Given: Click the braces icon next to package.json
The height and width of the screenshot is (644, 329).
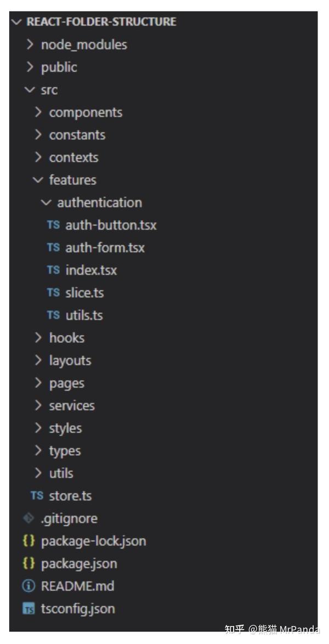Looking at the screenshot, I should coord(29,563).
